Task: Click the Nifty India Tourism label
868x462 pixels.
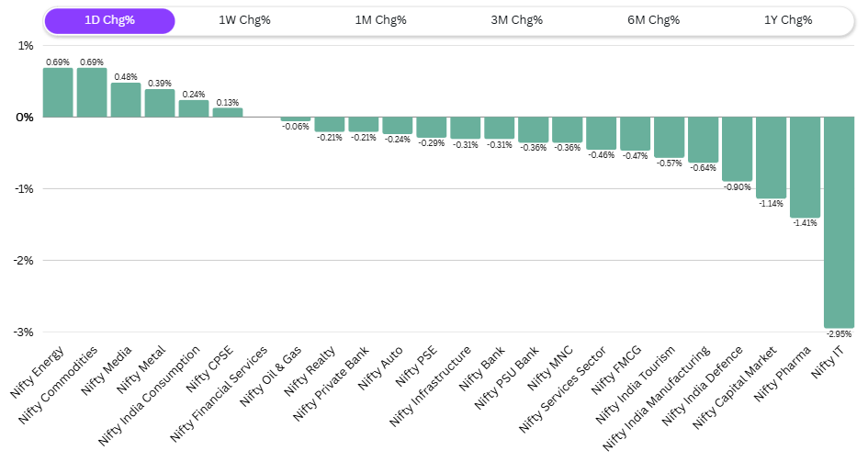Action: (x=636, y=385)
